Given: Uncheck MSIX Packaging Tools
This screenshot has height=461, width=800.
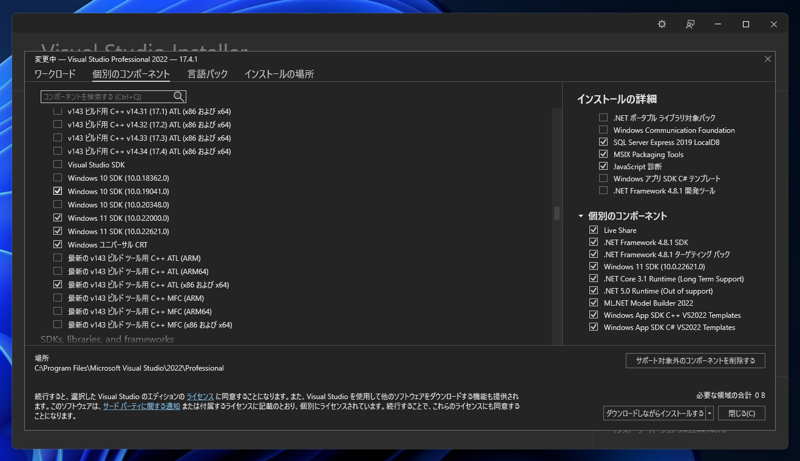Looking at the screenshot, I should coord(603,154).
